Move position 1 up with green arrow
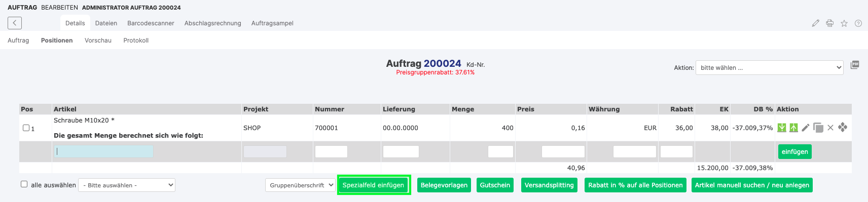Screen dimensions: 868x202 793,128
